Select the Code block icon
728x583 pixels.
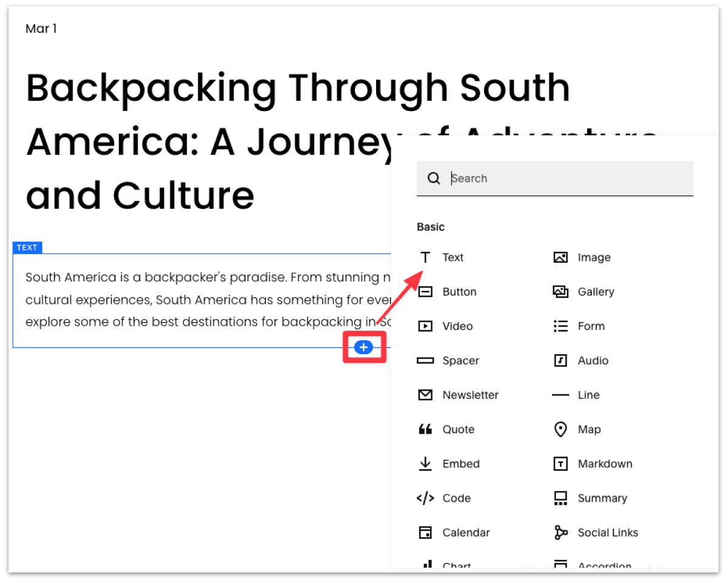coord(447,498)
